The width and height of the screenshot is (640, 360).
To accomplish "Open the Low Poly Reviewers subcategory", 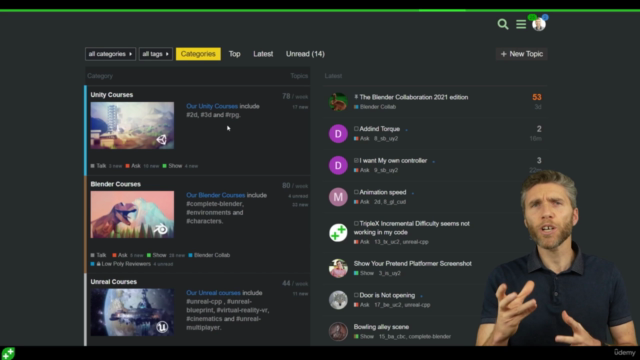I will [x=121, y=264].
